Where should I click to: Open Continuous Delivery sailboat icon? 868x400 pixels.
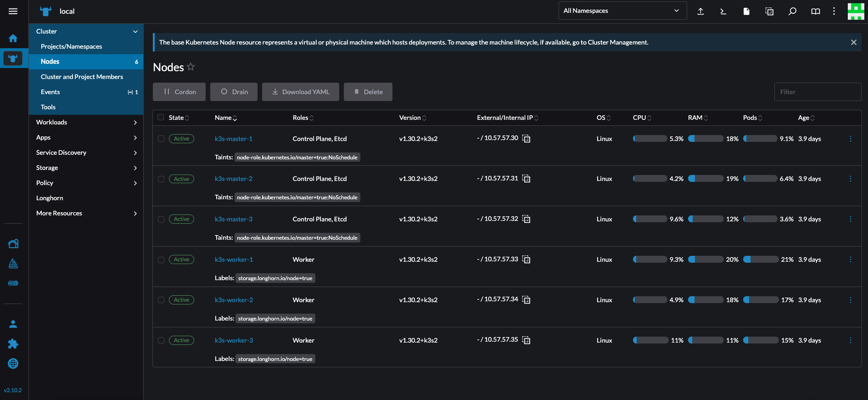[13, 263]
